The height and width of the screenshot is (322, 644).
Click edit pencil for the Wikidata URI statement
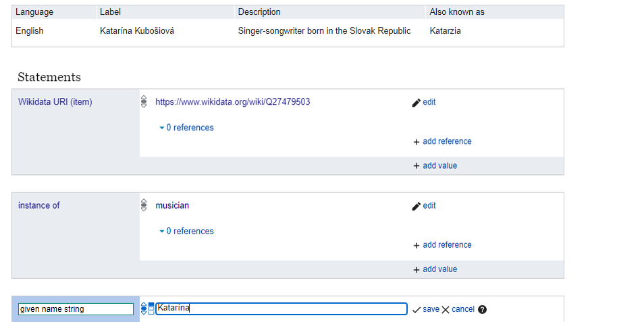point(423,103)
